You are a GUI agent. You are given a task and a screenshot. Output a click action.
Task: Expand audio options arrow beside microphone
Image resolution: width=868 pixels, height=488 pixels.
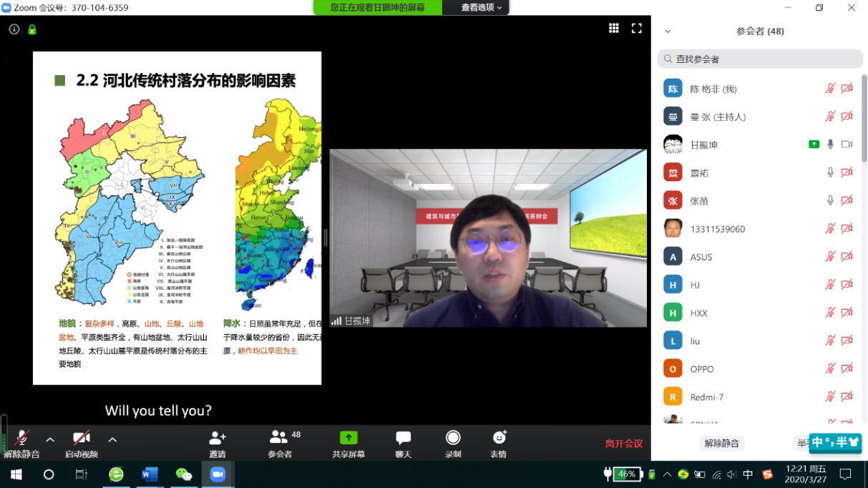(50, 439)
